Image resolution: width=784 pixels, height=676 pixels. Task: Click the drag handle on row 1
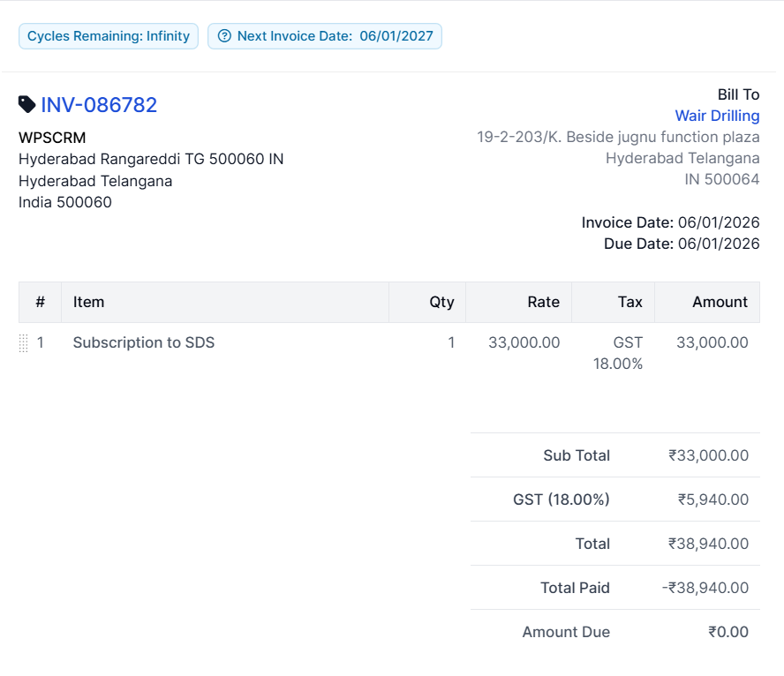point(24,343)
